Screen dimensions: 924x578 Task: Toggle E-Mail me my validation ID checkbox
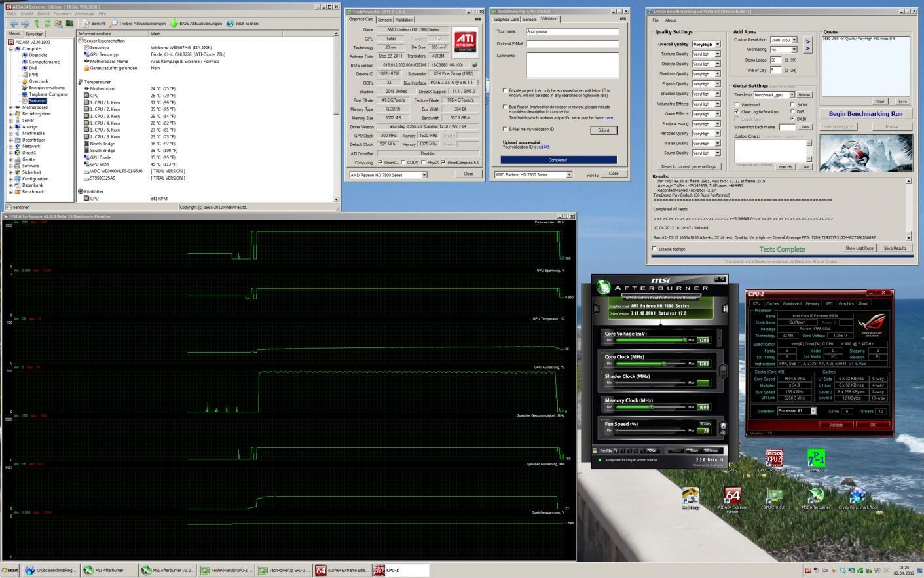(x=505, y=129)
